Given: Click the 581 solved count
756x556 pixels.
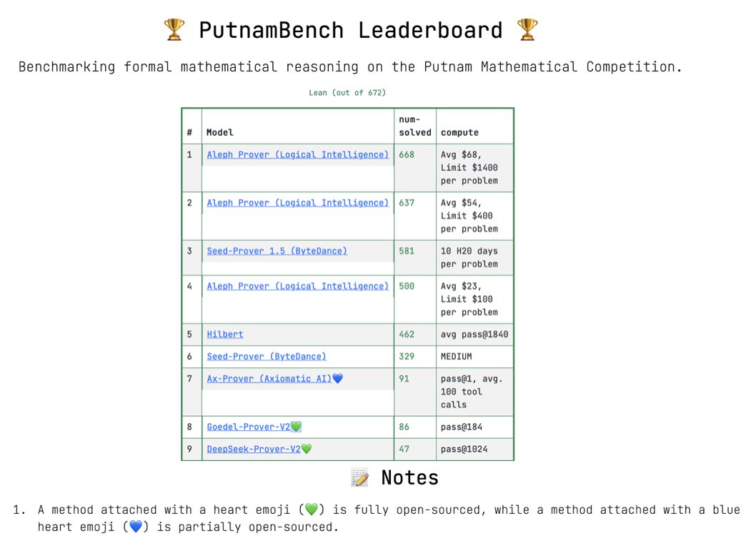Looking at the screenshot, I should coord(407,252).
